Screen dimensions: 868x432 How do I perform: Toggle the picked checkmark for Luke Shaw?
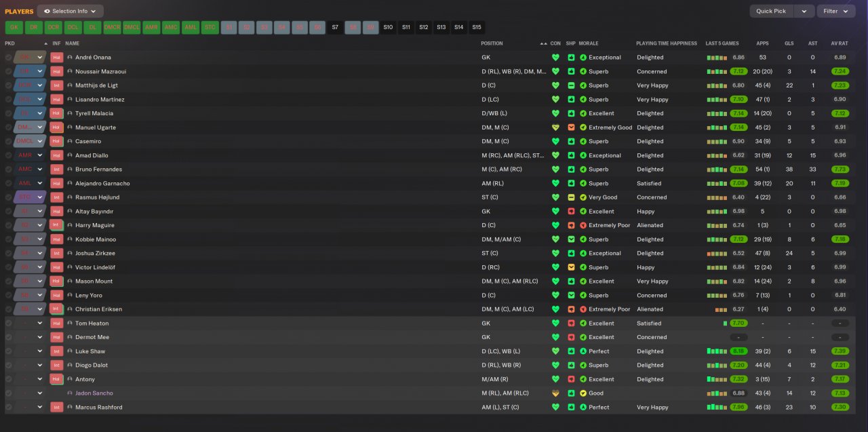pyautogui.click(x=8, y=351)
